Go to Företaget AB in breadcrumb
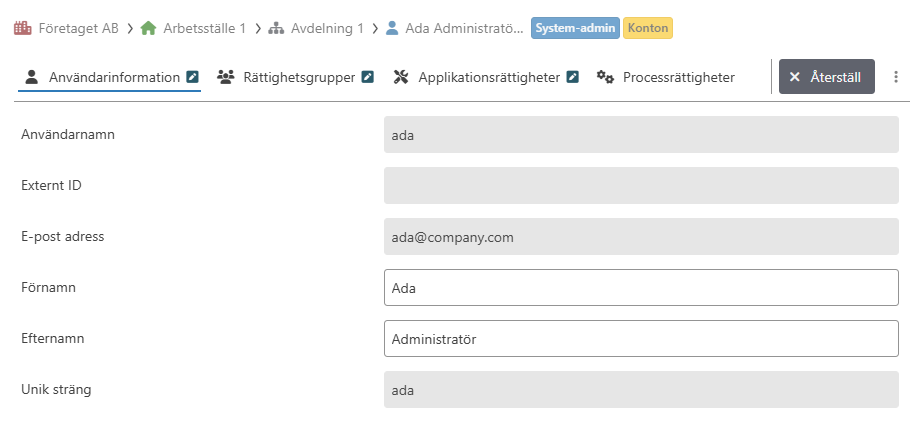The image size is (924, 422). coord(78,28)
